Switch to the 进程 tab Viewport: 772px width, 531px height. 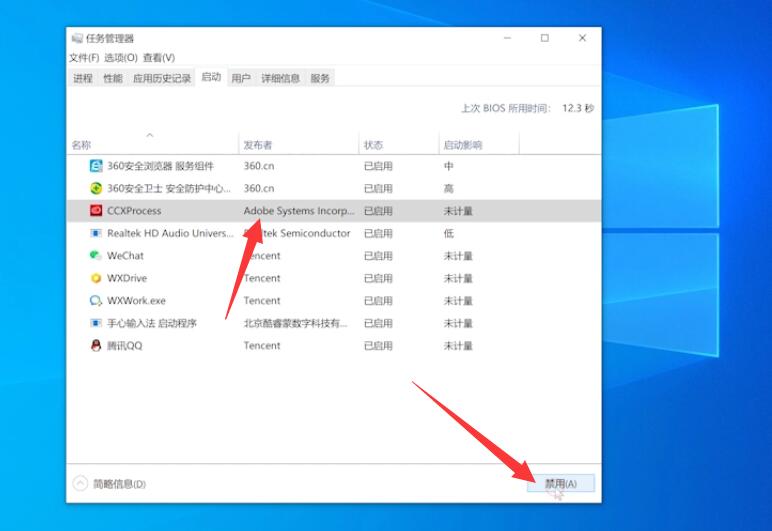coord(83,78)
